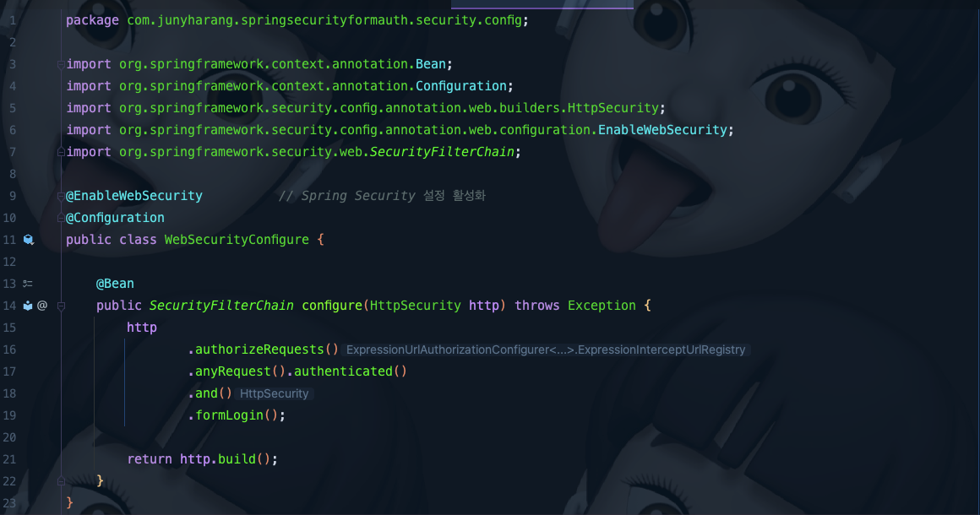
Task: Collapse the configure method with its fold toggle
Action: point(61,306)
